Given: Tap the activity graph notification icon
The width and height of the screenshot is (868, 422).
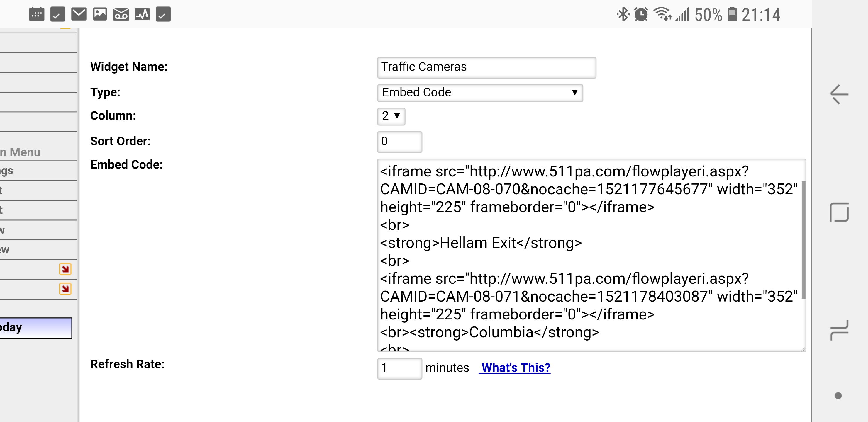Looking at the screenshot, I should [142, 14].
